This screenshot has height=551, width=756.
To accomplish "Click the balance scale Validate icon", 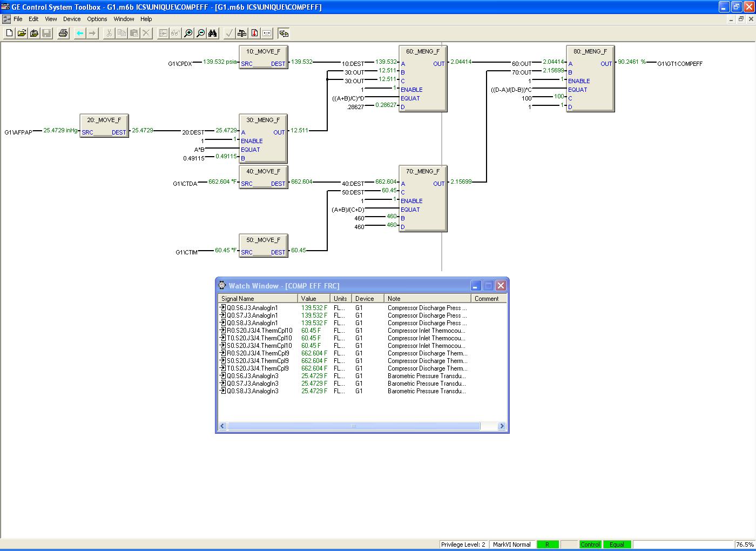I will 242,33.
